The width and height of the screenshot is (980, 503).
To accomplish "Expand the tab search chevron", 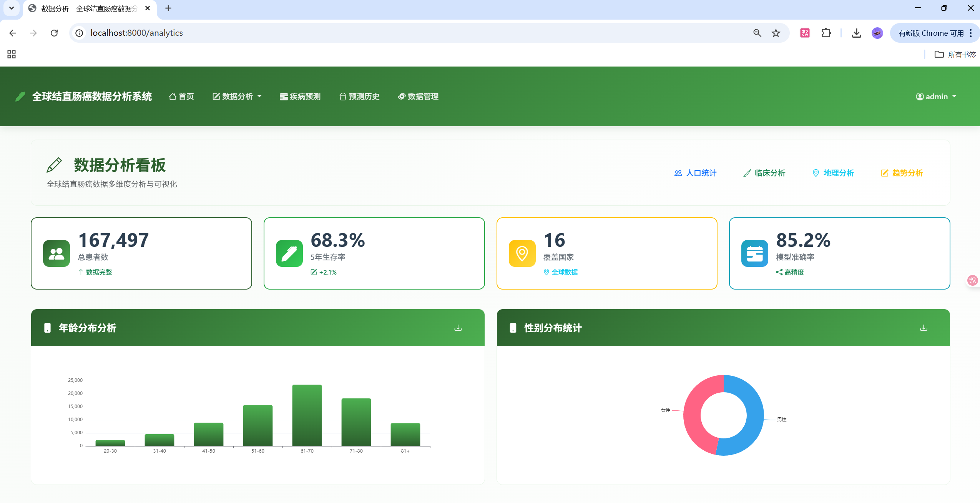I will point(12,8).
